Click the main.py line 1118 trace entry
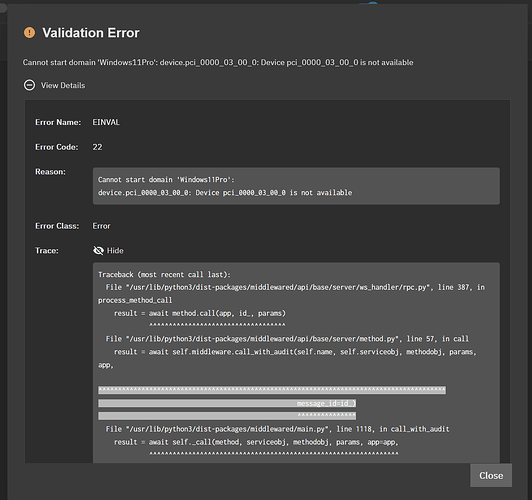This screenshot has width=532, height=500. click(277, 429)
